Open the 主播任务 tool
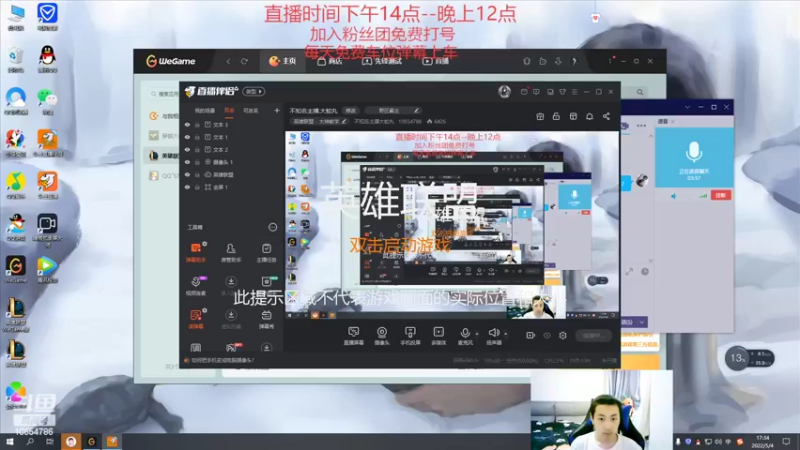Screen dimensions: 800x450 point(266,253)
